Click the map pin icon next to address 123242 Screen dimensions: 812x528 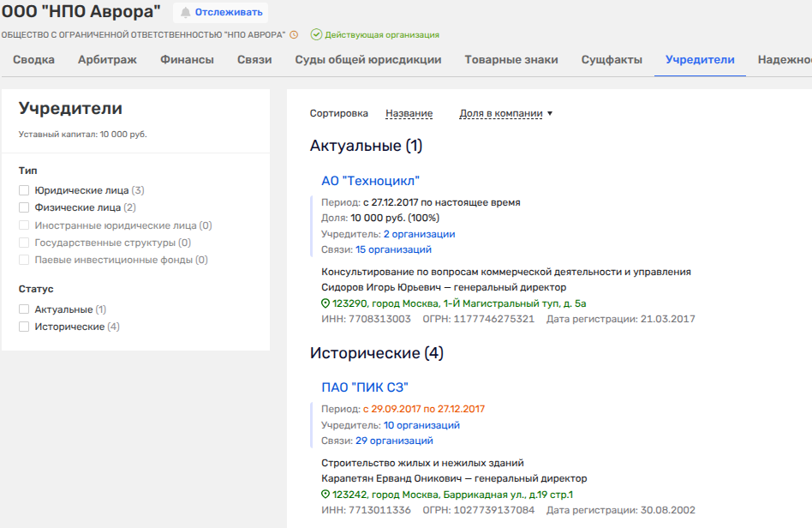[325, 495]
